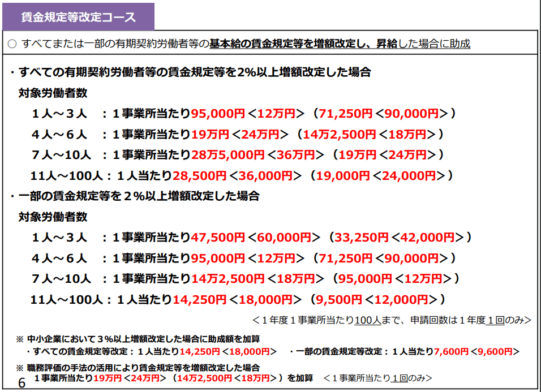Click the red amount 28万5,000円
The height and width of the screenshot is (392, 541).
228,155
